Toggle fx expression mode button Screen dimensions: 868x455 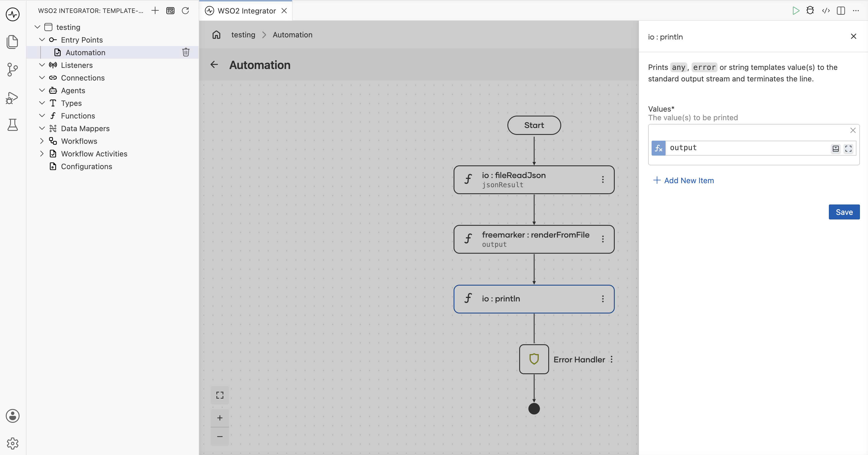658,148
